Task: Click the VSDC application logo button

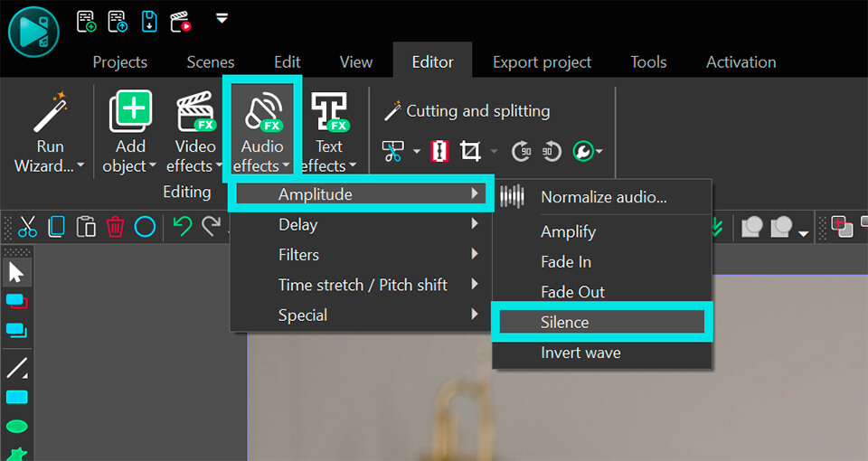Action: point(33,33)
